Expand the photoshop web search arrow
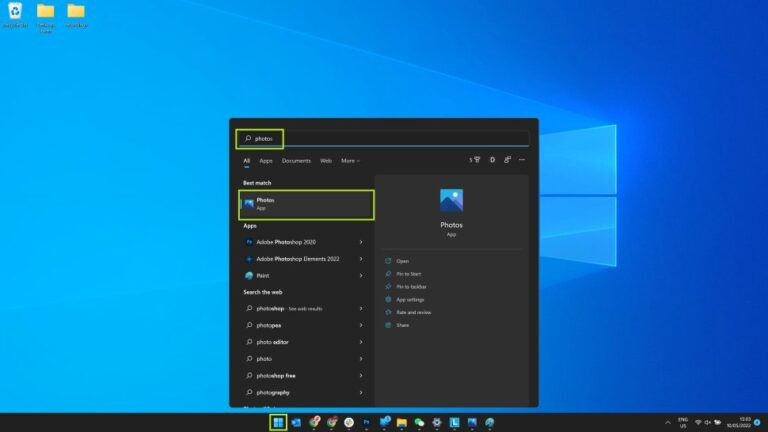This screenshot has width=768, height=432. click(361, 309)
